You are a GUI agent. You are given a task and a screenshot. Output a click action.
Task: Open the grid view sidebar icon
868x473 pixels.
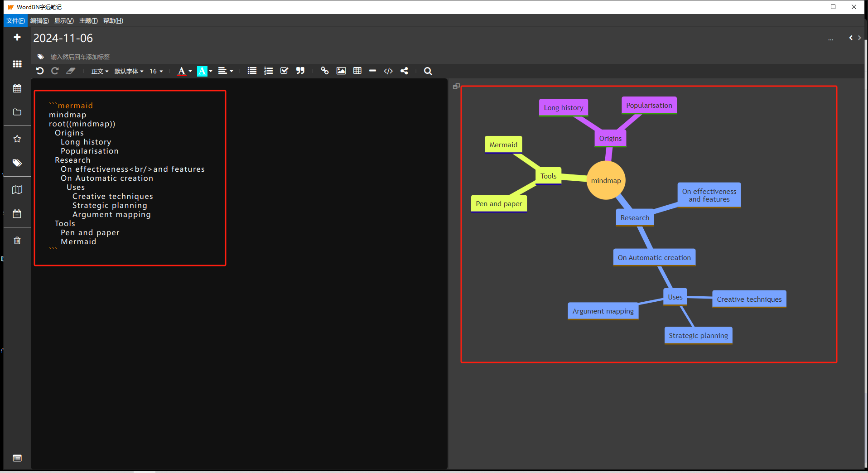17,64
